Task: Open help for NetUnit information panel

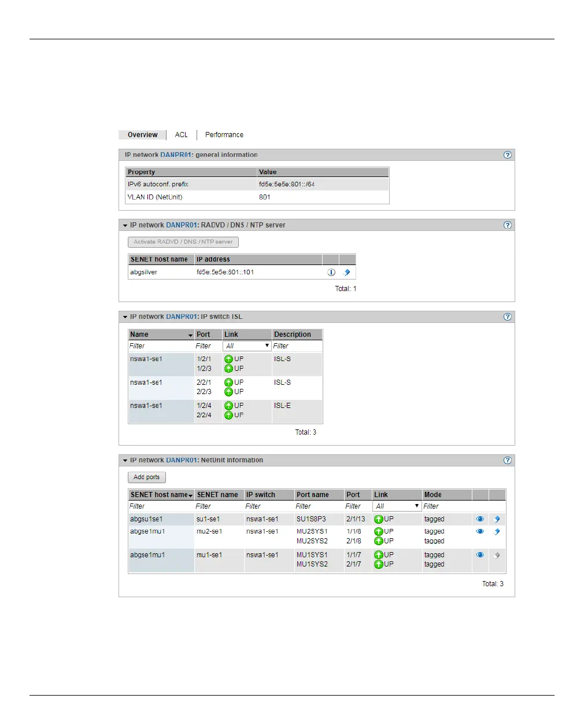Action: [x=507, y=461]
